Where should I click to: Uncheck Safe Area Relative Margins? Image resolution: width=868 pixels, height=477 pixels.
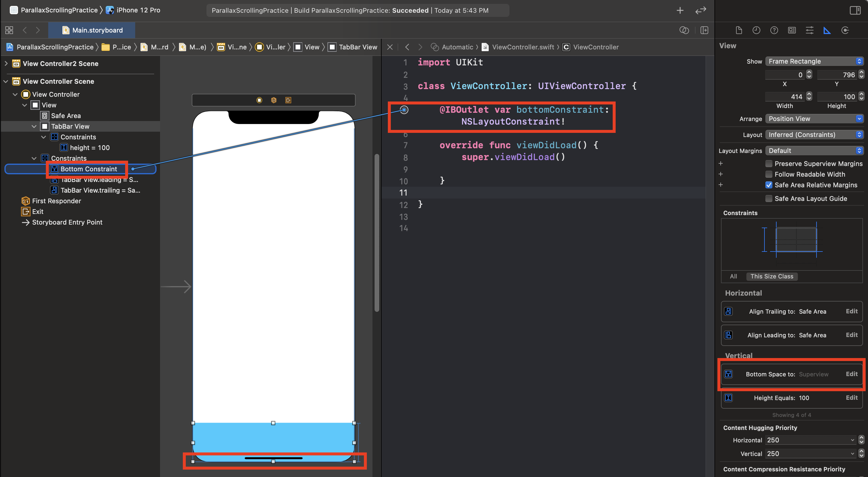click(x=769, y=185)
